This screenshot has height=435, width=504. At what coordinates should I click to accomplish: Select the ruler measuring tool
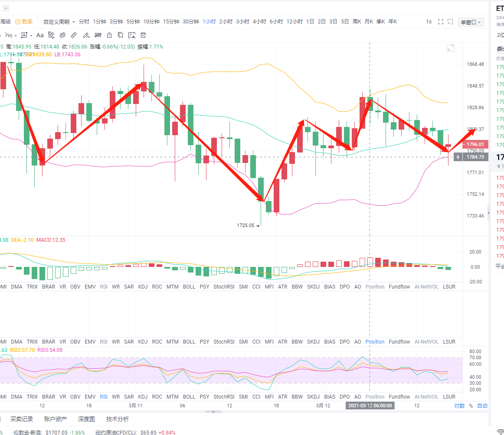pyautogui.click(x=74, y=35)
